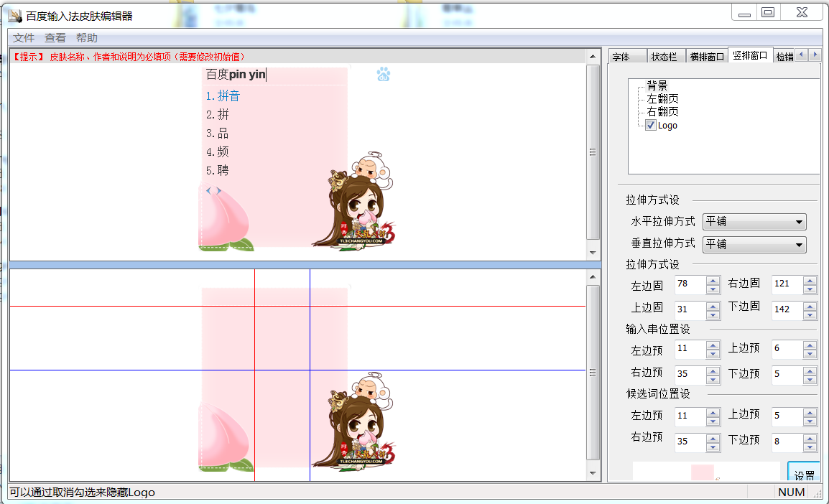Increase 左边预 under 输入串位置设
Image resolution: width=829 pixels, height=504 pixels.
(x=713, y=345)
